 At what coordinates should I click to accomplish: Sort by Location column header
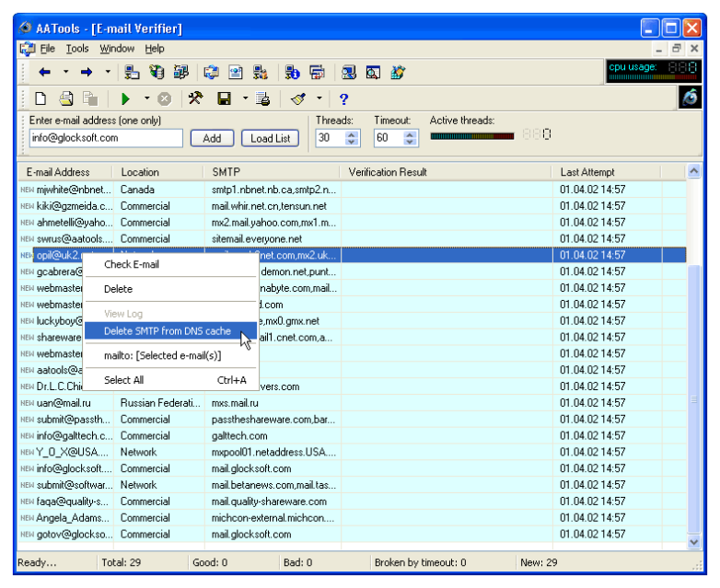click(158, 172)
